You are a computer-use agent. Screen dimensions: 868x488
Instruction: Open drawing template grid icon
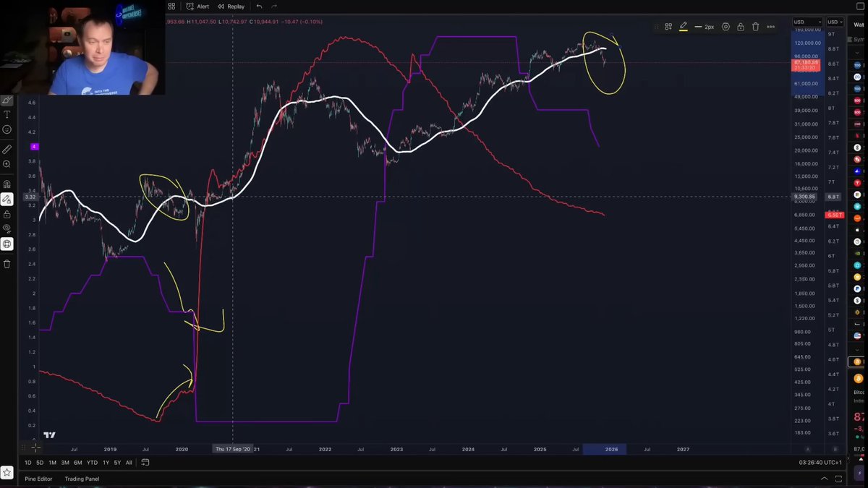tap(668, 27)
